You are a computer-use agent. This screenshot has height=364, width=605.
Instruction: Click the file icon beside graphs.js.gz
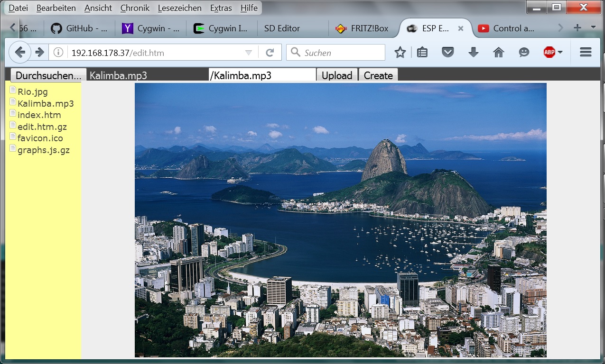click(x=13, y=148)
